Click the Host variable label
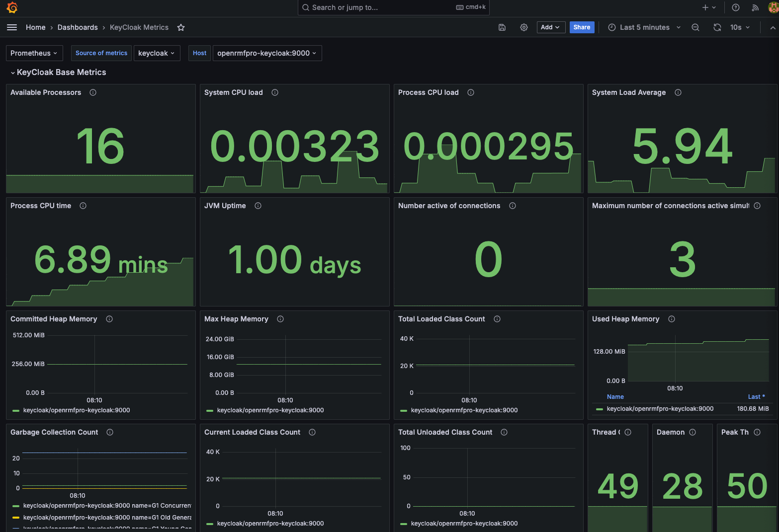The height and width of the screenshot is (532, 779). tap(200, 53)
